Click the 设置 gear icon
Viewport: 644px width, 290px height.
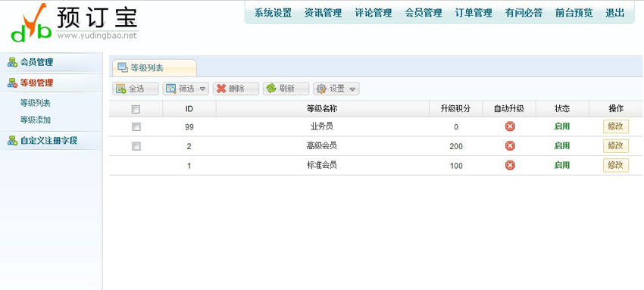tap(321, 89)
